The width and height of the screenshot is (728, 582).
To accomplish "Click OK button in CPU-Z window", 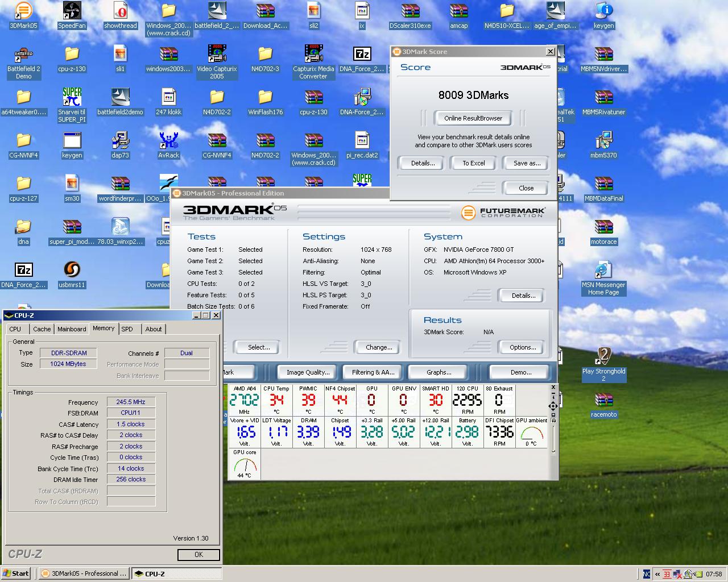I will pyautogui.click(x=198, y=554).
